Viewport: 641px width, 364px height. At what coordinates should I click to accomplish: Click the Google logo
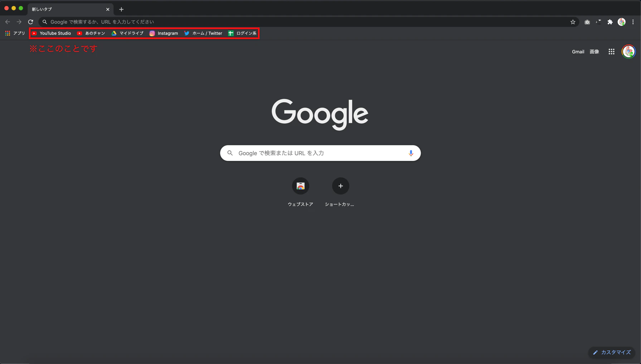[x=320, y=114]
